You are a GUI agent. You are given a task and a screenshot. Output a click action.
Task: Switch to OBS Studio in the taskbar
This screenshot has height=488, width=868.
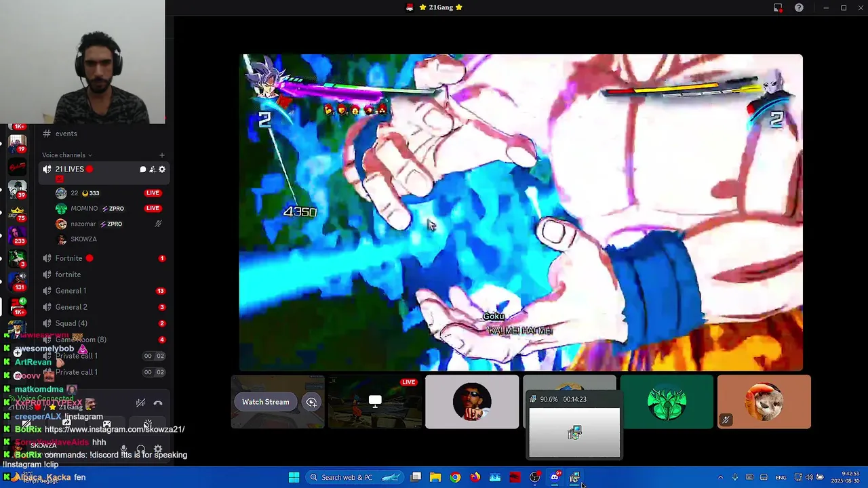pyautogui.click(x=534, y=477)
